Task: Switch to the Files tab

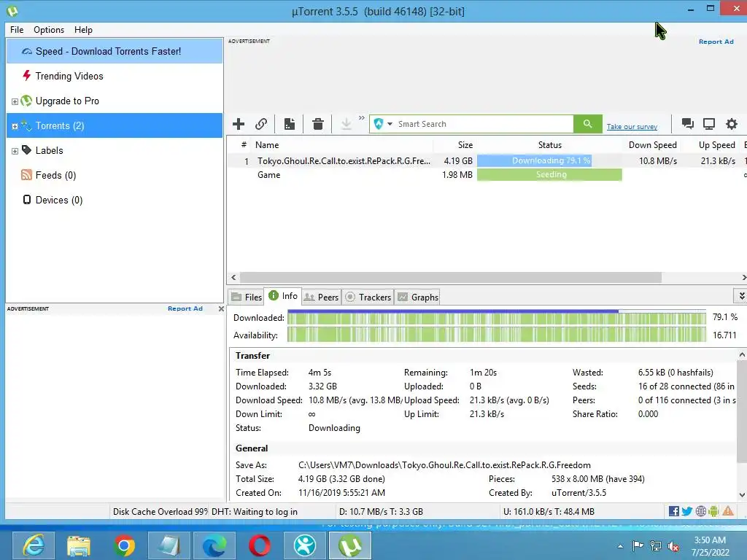Action: [x=247, y=297]
